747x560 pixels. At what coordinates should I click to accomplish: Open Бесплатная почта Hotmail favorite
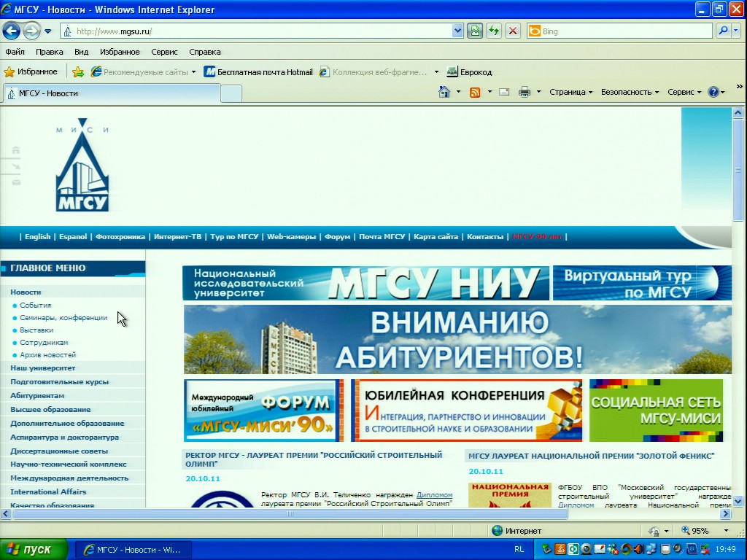click(x=258, y=72)
